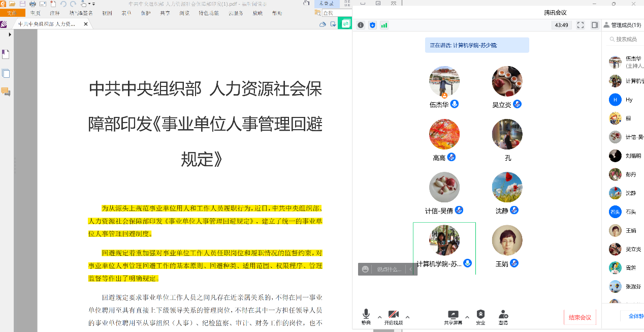Expand audio options arrow beside mute
This screenshot has height=332, width=644.
tap(379, 317)
